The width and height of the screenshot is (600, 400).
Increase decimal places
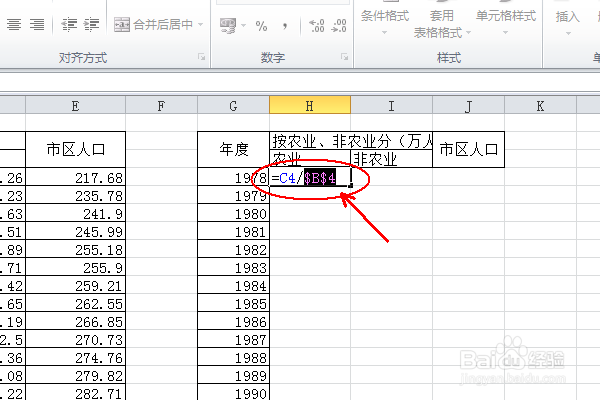317,26
